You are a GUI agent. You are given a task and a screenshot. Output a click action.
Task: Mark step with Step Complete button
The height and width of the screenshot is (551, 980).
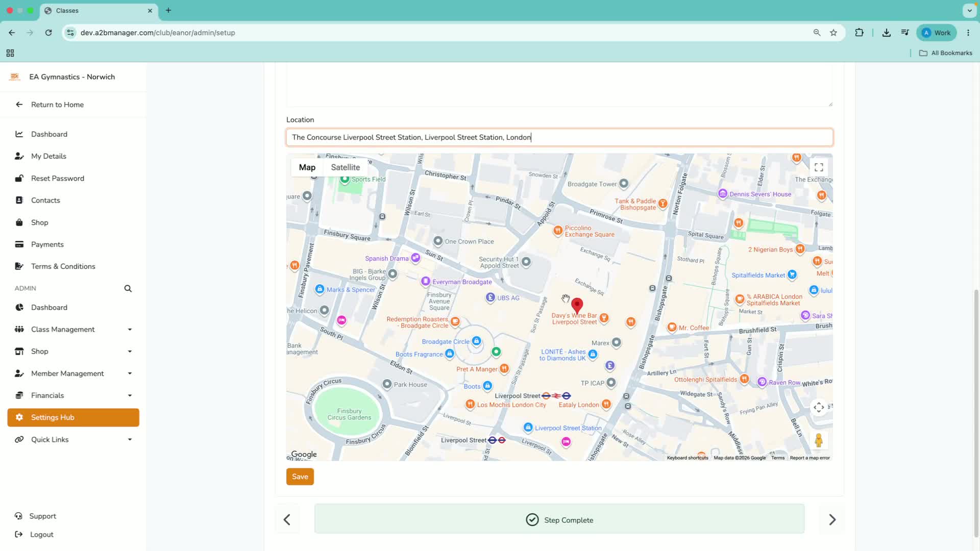(x=559, y=519)
